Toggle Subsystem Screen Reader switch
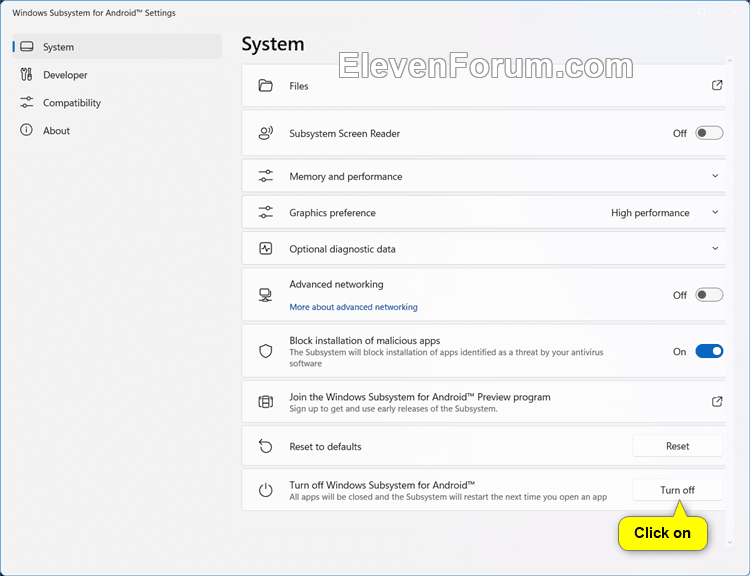 pyautogui.click(x=709, y=133)
